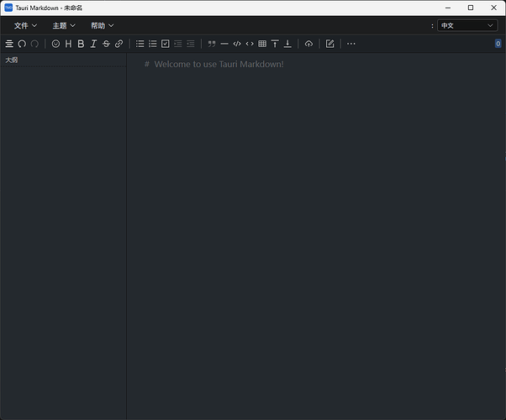The image size is (506, 420).
Task: Open the 帮助 menu
Action: (103, 25)
